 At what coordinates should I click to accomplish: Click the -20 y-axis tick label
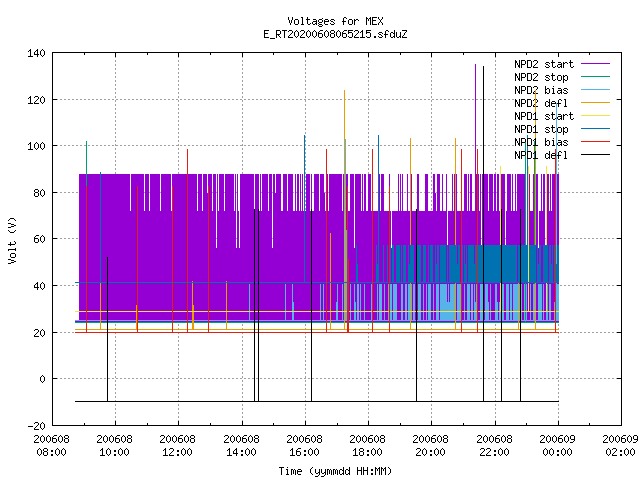pyautogui.click(x=36, y=426)
